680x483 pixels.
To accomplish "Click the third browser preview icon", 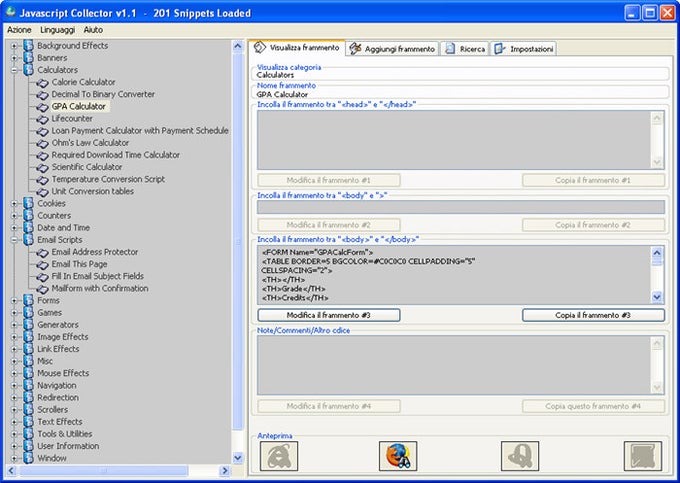I will (x=520, y=456).
